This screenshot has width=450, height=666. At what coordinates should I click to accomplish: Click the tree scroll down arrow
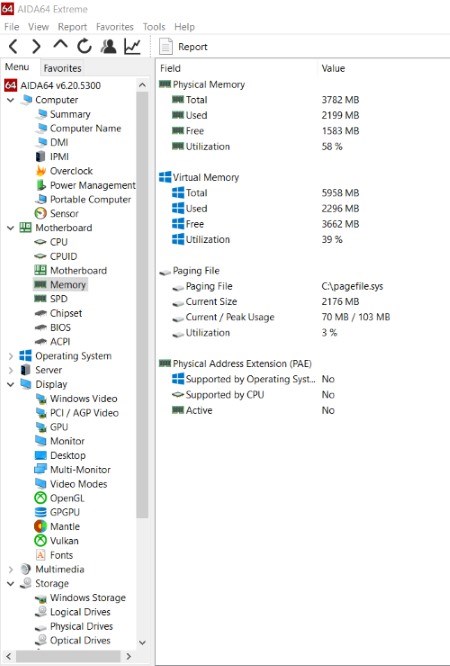click(142, 642)
